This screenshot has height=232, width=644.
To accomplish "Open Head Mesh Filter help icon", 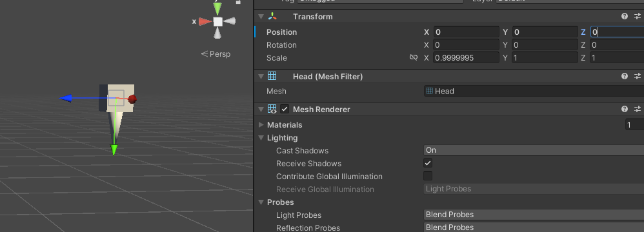I will point(624,76).
